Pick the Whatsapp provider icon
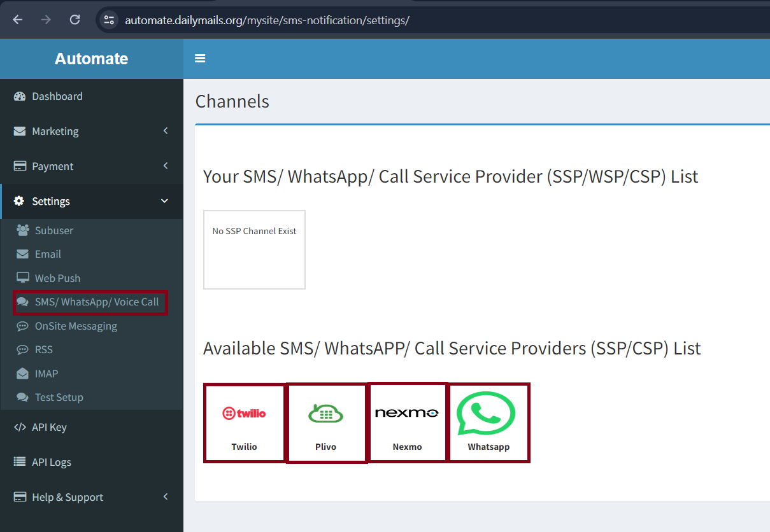The height and width of the screenshot is (532, 770). tap(488, 414)
